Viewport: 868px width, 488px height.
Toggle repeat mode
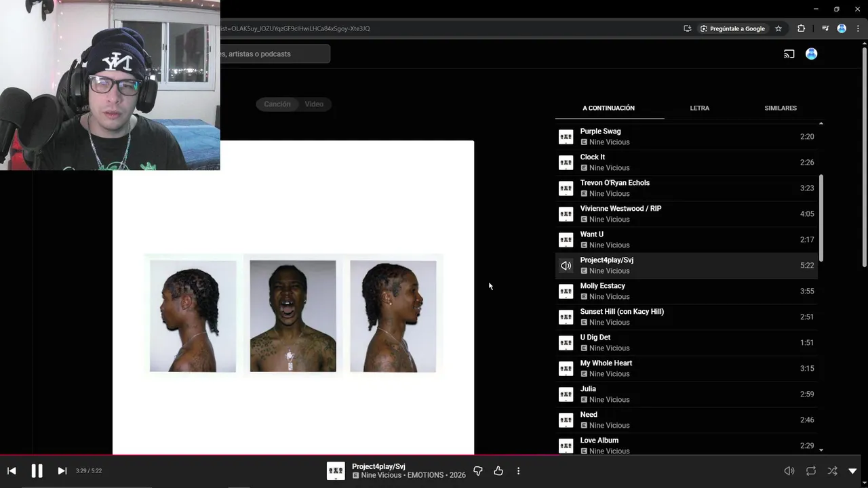pos(811,470)
